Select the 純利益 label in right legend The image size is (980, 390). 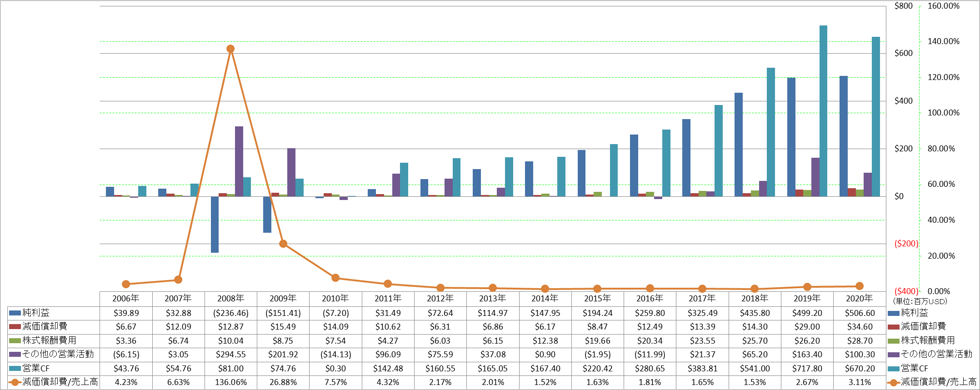915,313
